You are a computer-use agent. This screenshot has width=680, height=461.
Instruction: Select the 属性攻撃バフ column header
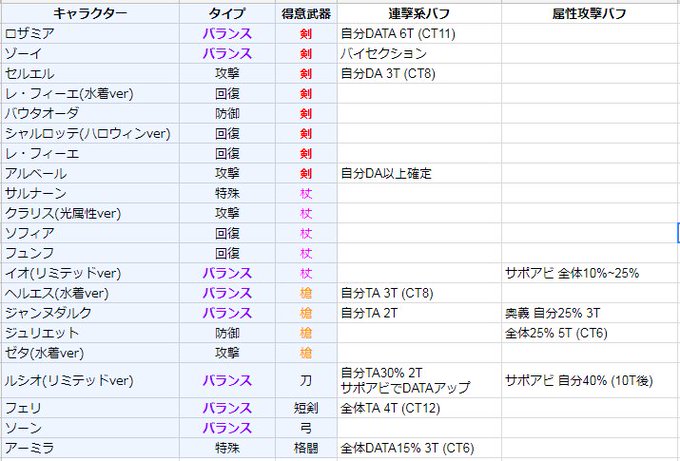pyautogui.click(x=590, y=13)
